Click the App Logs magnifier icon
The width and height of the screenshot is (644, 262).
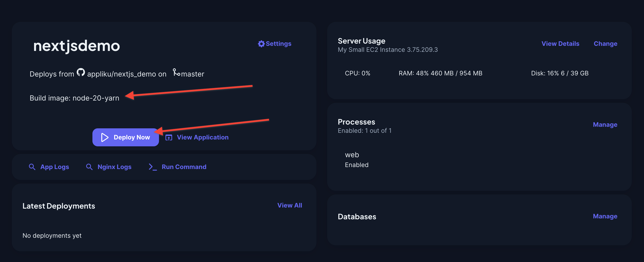pyautogui.click(x=32, y=167)
